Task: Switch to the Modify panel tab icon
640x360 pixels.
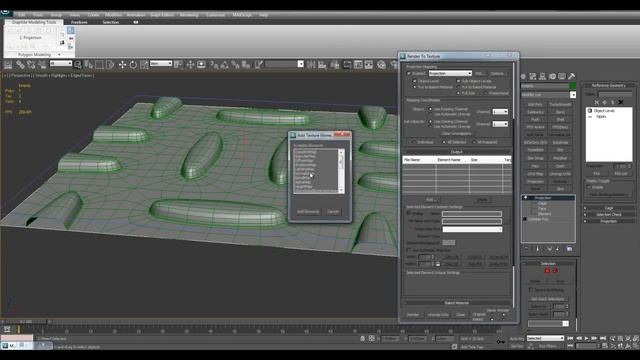Action: [533, 76]
